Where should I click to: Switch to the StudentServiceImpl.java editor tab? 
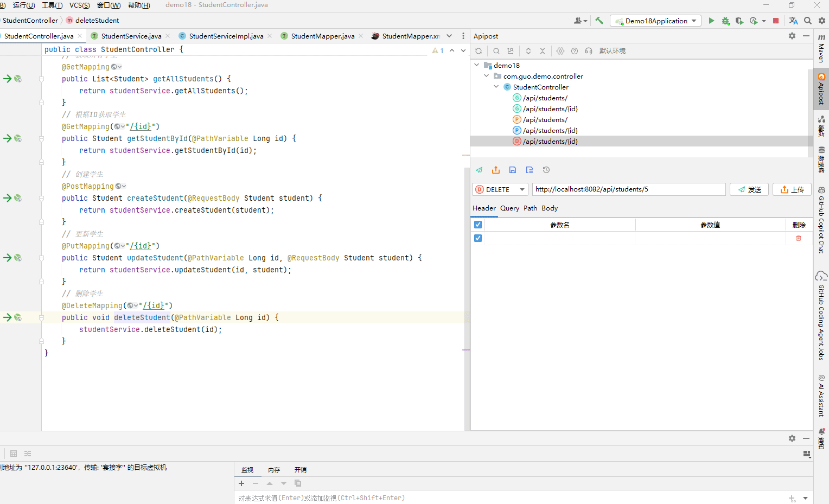click(x=226, y=36)
